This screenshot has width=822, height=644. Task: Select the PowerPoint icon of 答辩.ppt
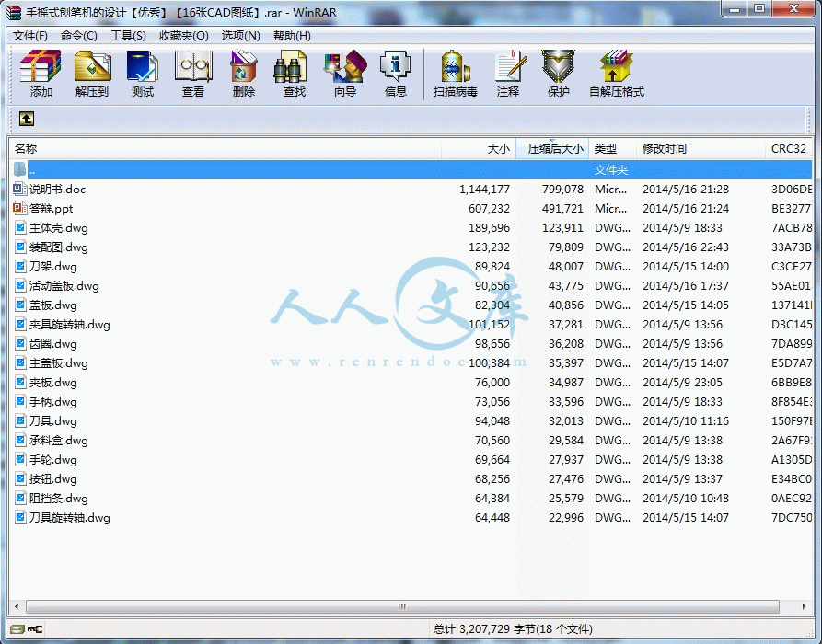click(x=20, y=209)
